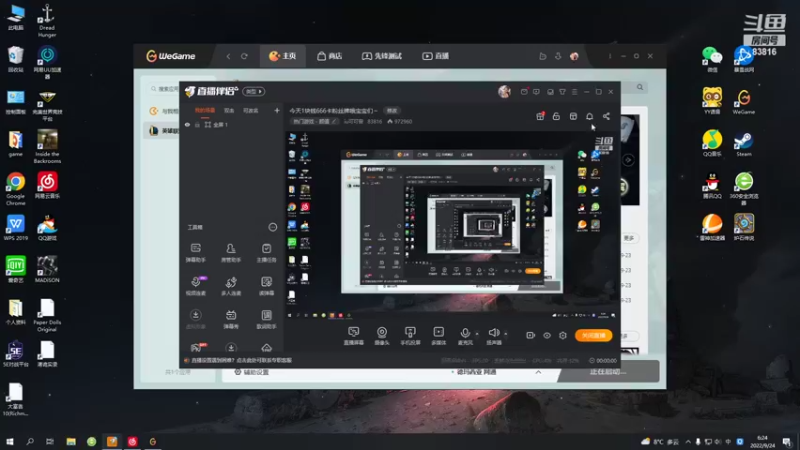
Task: Open the skin shirt icon in title bar
Action: pyautogui.click(x=562, y=92)
